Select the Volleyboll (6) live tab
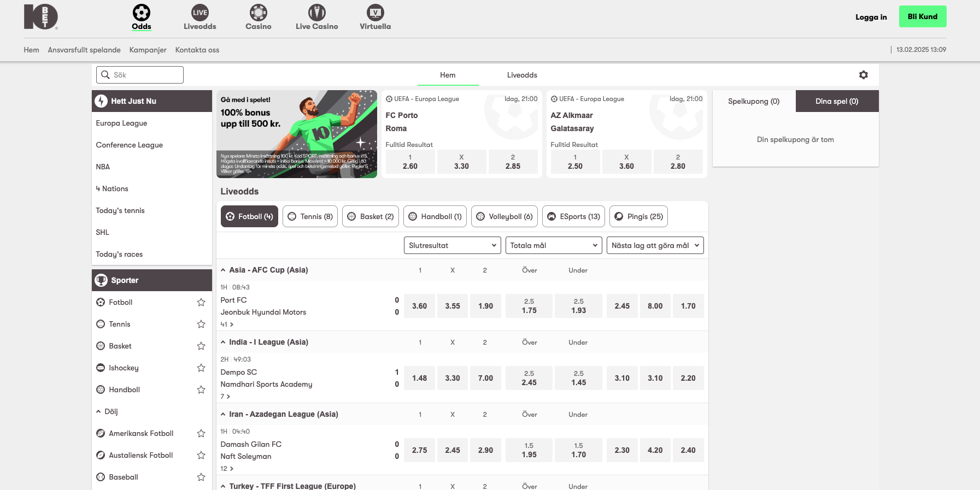Image resolution: width=980 pixels, height=490 pixels. click(x=504, y=216)
